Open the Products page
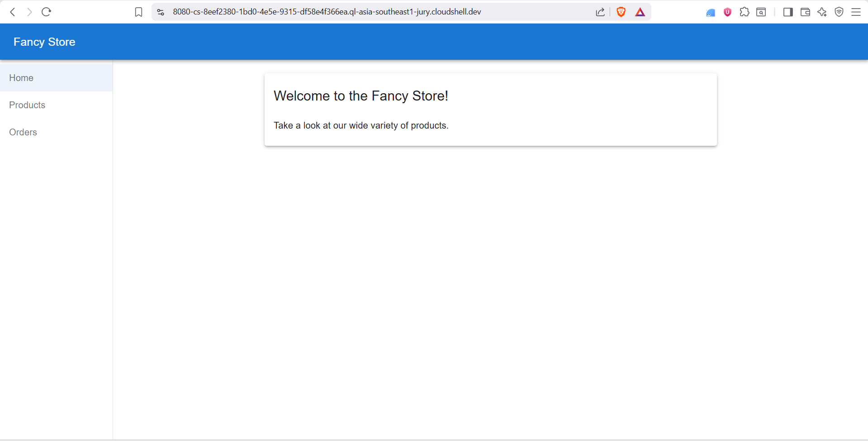Viewport: 868px width, 441px height. (27, 105)
